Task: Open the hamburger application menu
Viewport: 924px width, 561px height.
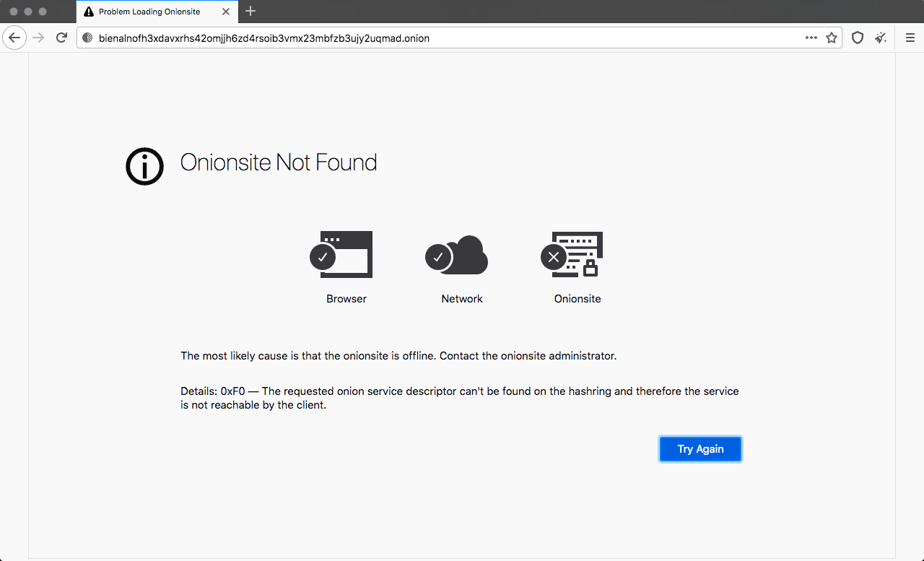Action: 910,38
